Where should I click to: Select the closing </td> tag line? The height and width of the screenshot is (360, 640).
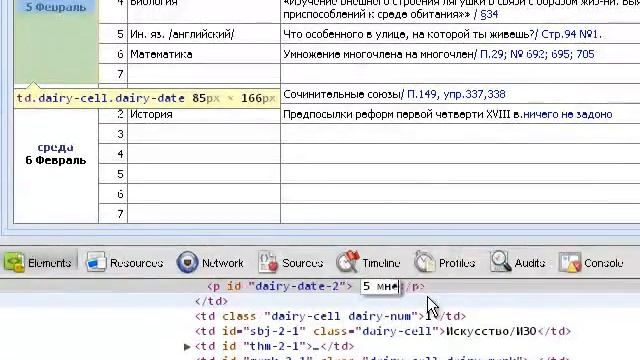tap(211, 302)
